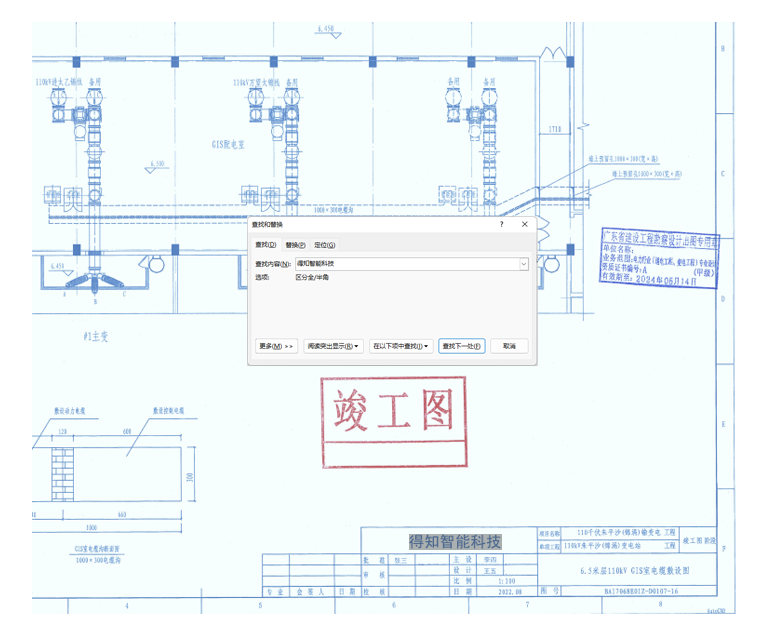
Task: Click the 敷设动力电缆 annotation
Action: point(70,411)
